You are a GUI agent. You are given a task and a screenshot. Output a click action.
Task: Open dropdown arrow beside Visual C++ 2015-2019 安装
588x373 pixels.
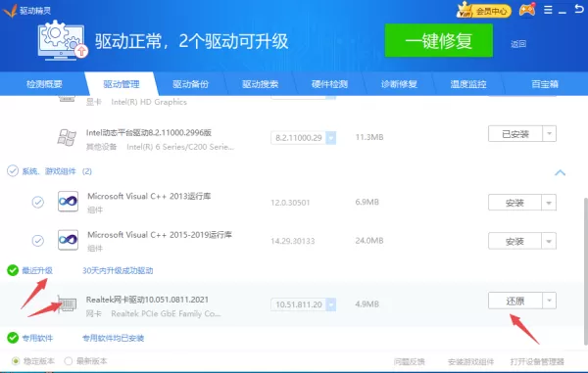[549, 241]
